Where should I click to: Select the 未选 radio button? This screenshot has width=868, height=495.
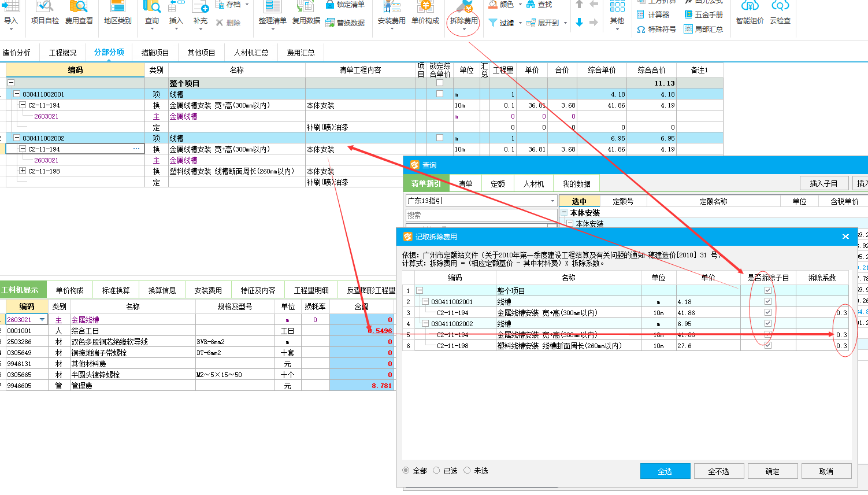tap(468, 471)
